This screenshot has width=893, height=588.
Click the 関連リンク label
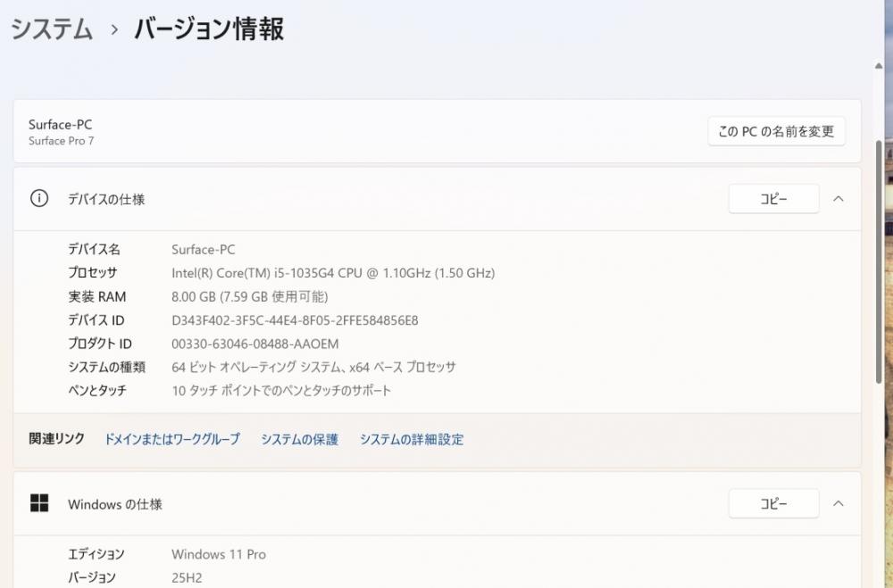coord(56,439)
